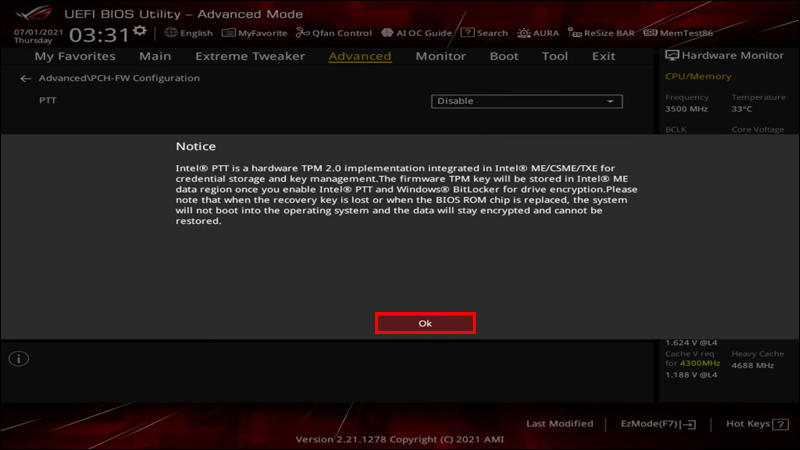This screenshot has width=800, height=450.
Task: Open Hot Keys help
Action: 757,424
